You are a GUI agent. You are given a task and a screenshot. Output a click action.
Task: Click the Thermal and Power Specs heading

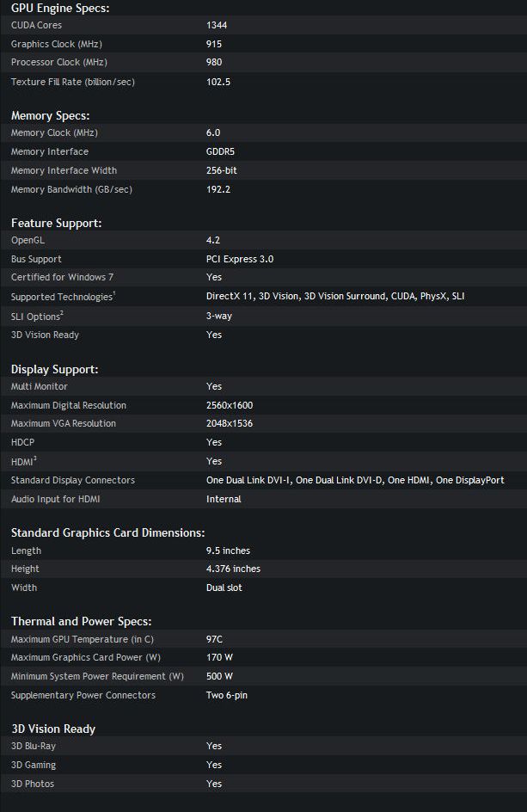82,621
